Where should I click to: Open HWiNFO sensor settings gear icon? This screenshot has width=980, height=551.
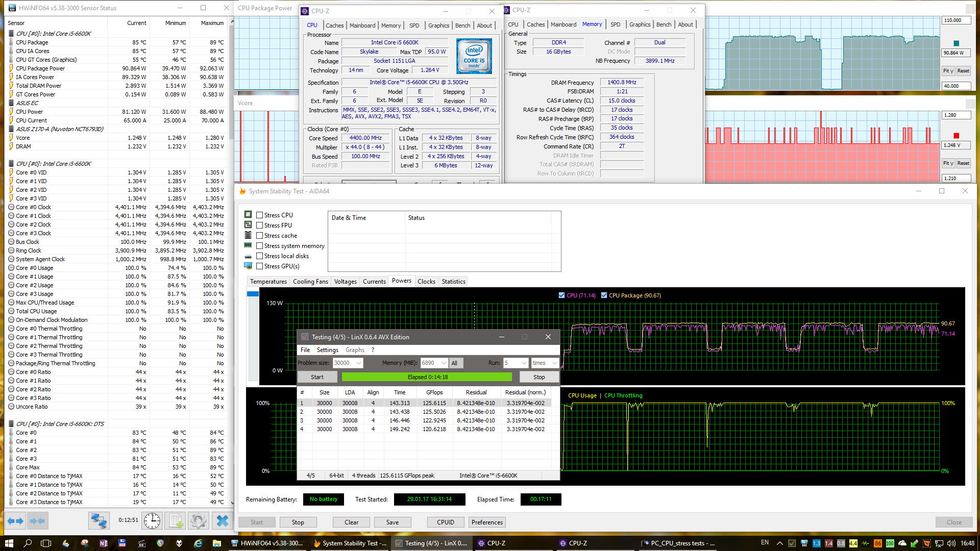(198, 521)
